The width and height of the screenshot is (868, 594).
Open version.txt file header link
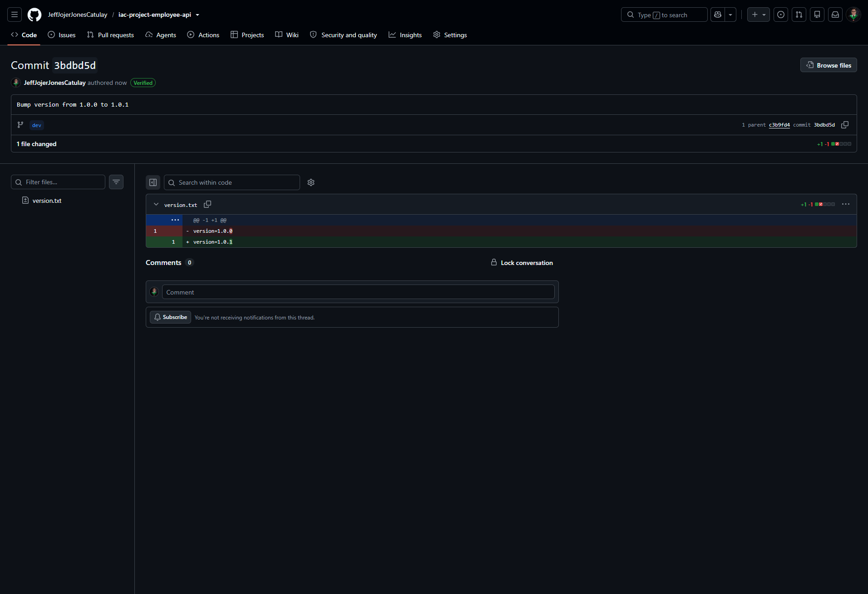[x=181, y=205]
